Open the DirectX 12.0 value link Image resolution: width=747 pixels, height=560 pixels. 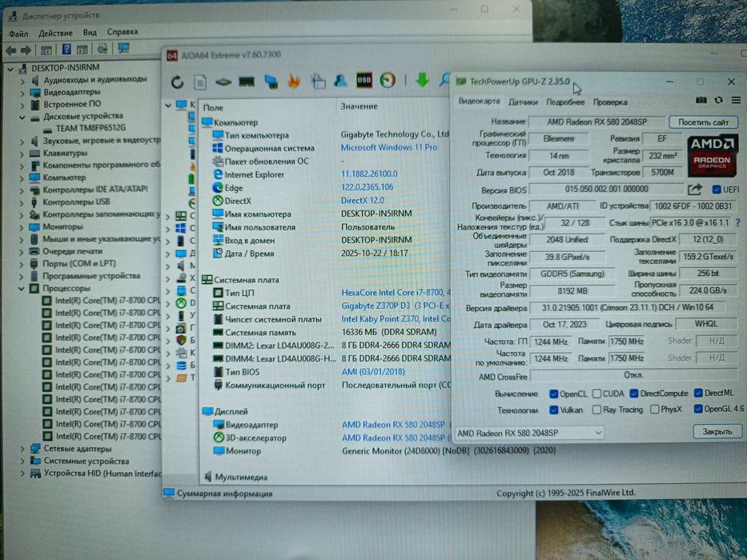363,201
